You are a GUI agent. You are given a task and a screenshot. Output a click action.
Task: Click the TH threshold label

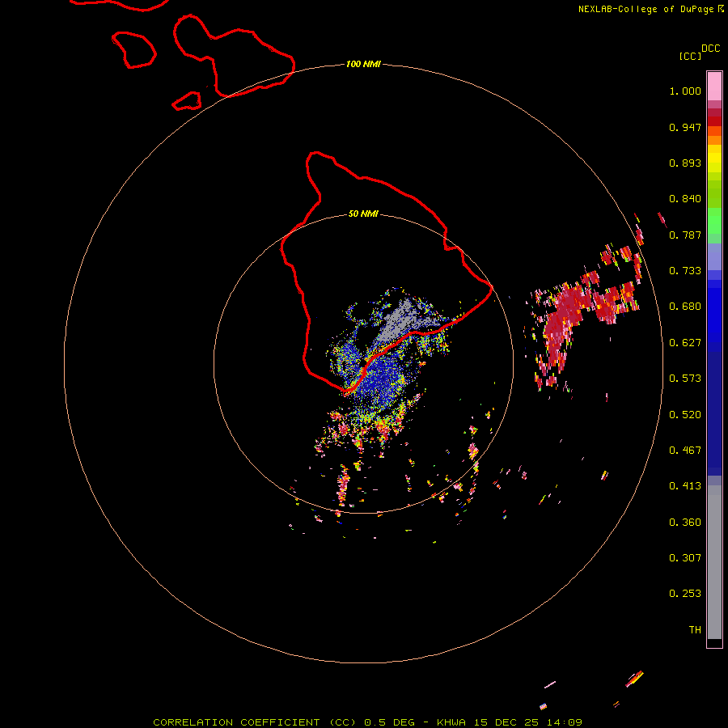click(x=695, y=630)
